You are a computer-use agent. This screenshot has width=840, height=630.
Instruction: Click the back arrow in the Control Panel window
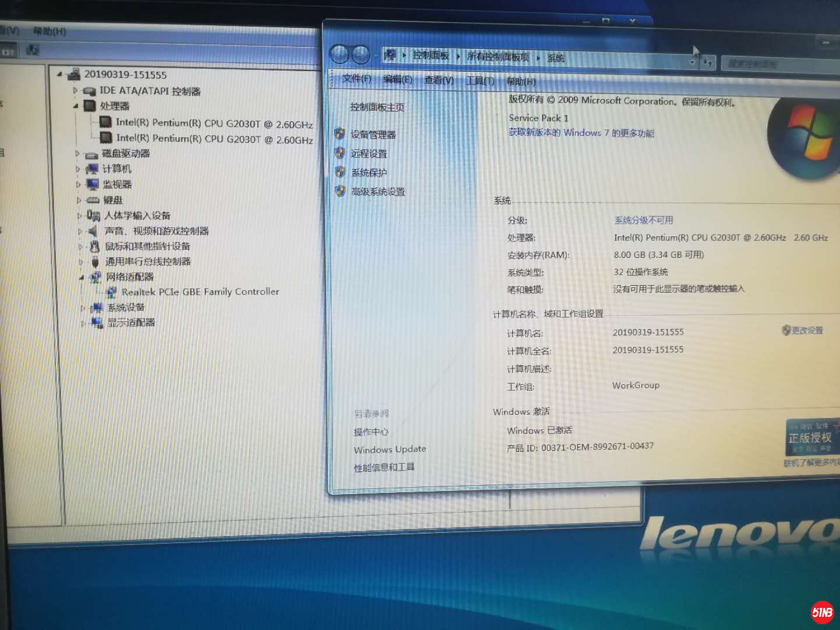pos(339,55)
